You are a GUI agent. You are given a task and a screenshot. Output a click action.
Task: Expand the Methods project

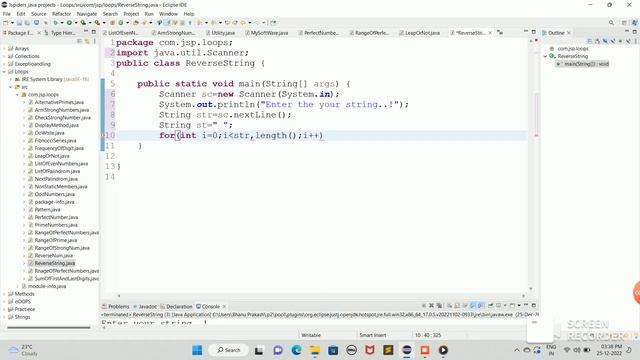pos(4,294)
